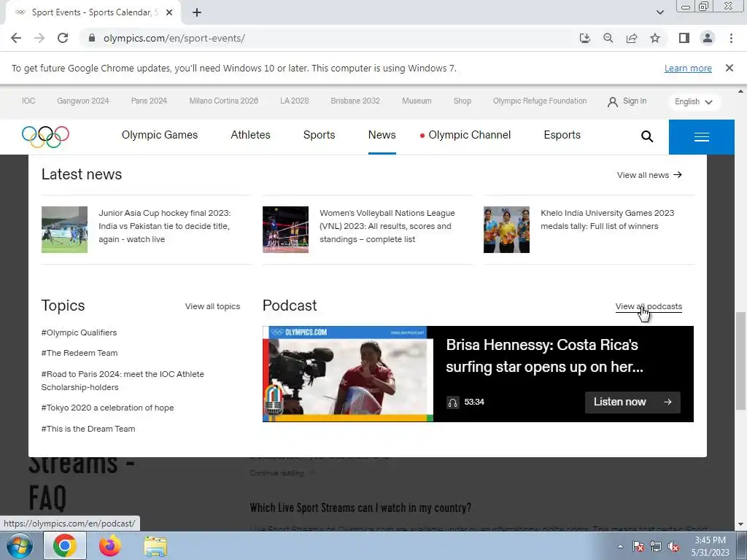Click Learn more about Chrome updates

(688, 68)
